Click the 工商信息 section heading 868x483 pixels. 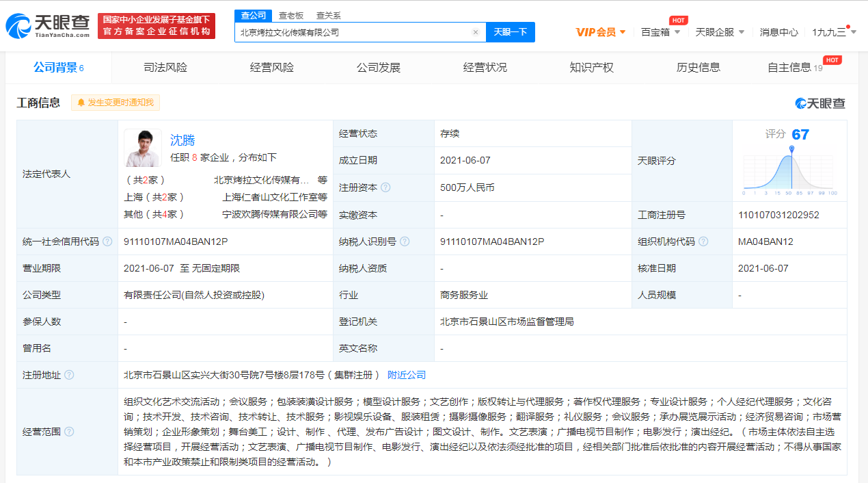(38, 103)
